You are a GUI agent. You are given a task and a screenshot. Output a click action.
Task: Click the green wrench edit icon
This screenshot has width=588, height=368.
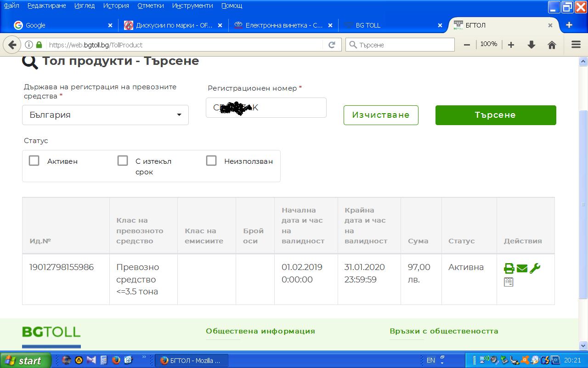click(535, 269)
